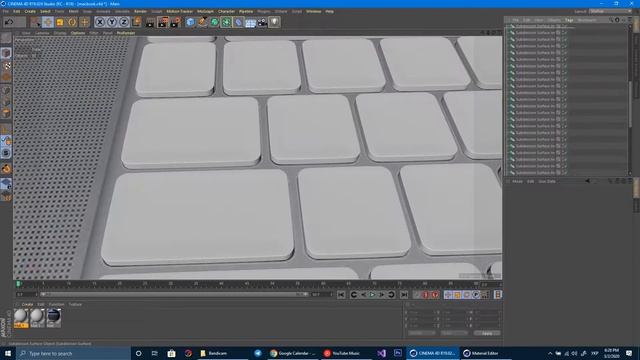Click the Undo arrow icon
The image size is (640, 360).
[9, 22]
